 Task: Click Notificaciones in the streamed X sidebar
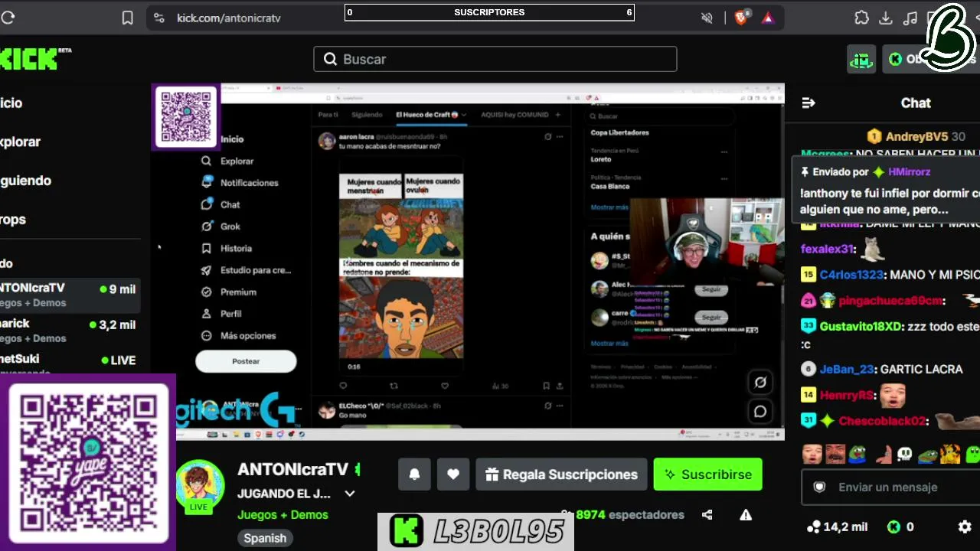click(x=249, y=183)
